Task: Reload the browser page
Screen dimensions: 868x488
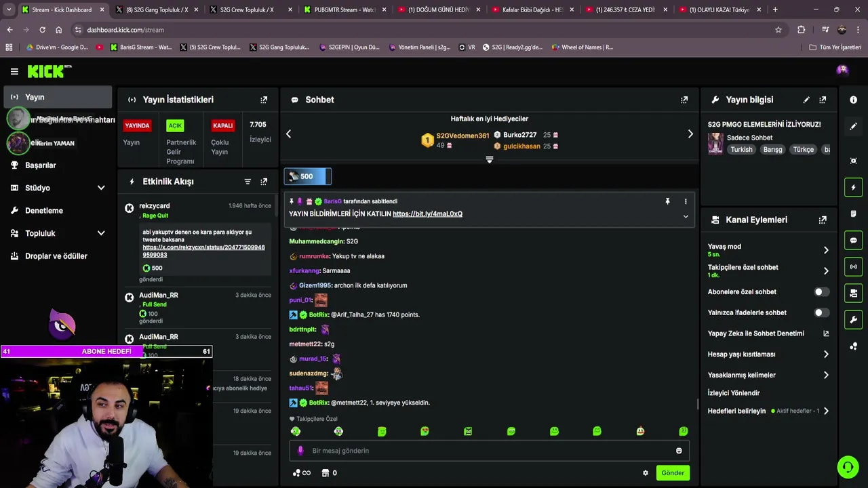Action: click(x=42, y=30)
